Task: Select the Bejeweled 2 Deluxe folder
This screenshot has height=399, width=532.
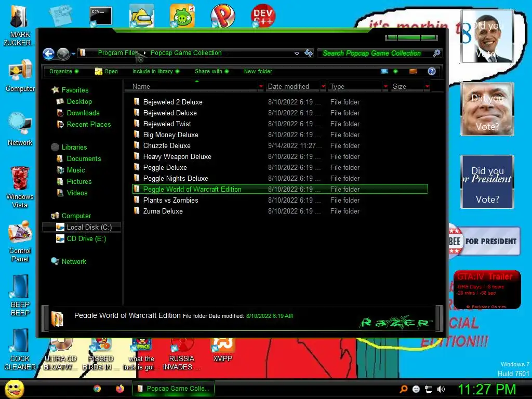Action: [280, 102]
